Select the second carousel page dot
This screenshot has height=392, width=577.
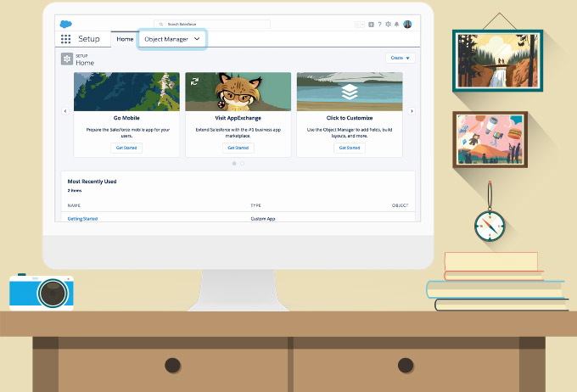242,164
